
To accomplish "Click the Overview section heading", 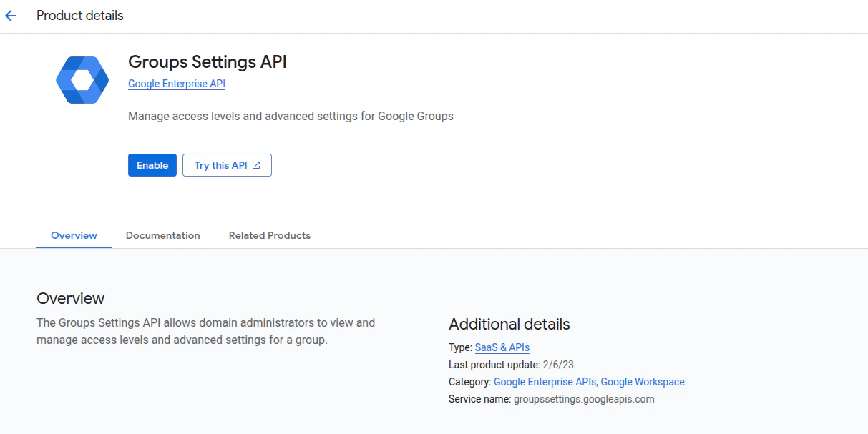I will [x=70, y=298].
